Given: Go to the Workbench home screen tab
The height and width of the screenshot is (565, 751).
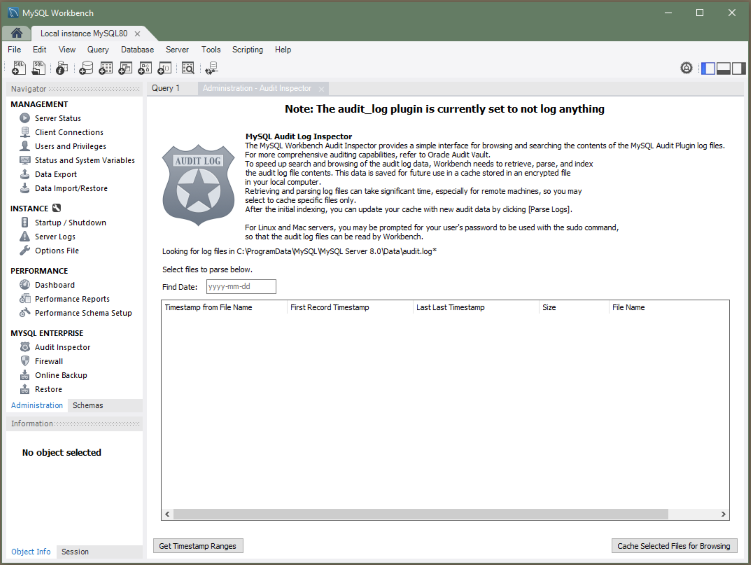Looking at the screenshot, I should tap(17, 33).
